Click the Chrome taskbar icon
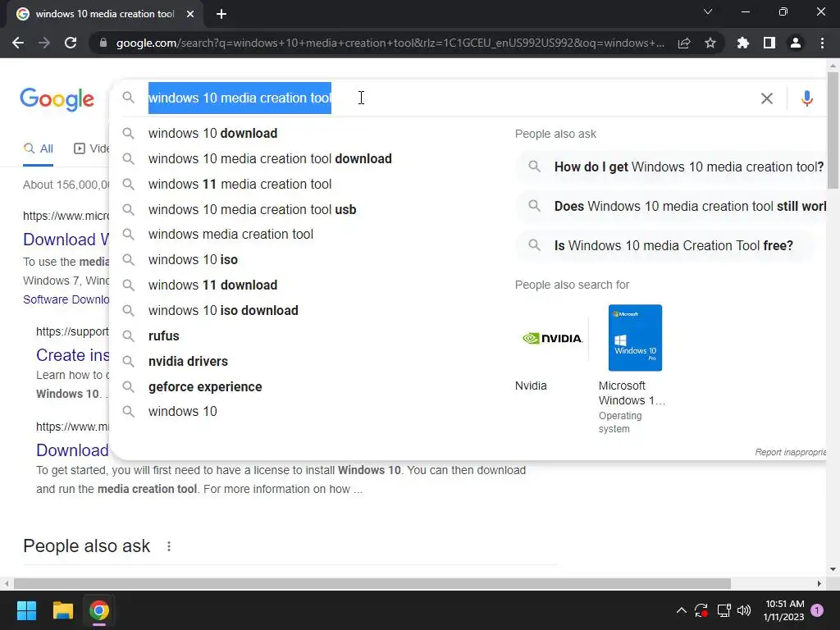This screenshot has height=630, width=840. pyautogui.click(x=98, y=610)
